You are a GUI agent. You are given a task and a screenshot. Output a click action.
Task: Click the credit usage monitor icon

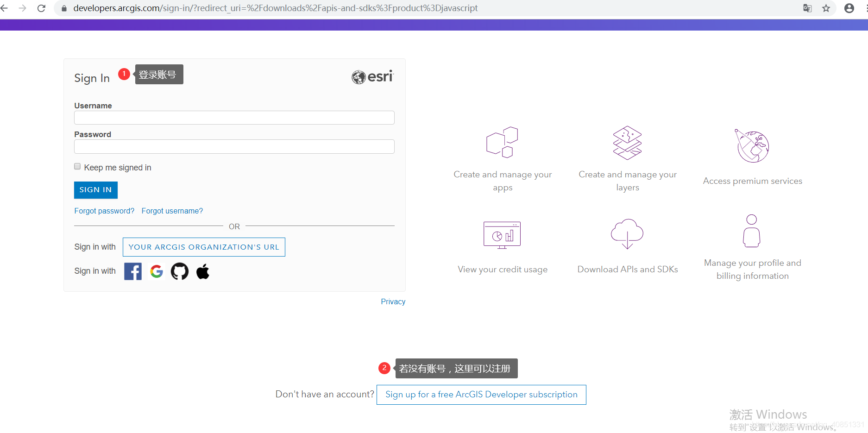click(x=502, y=235)
